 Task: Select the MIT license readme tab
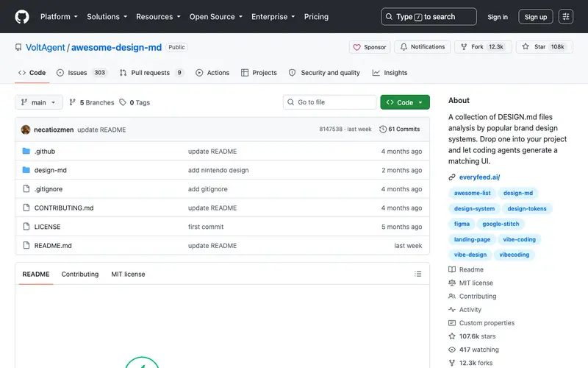click(x=128, y=274)
